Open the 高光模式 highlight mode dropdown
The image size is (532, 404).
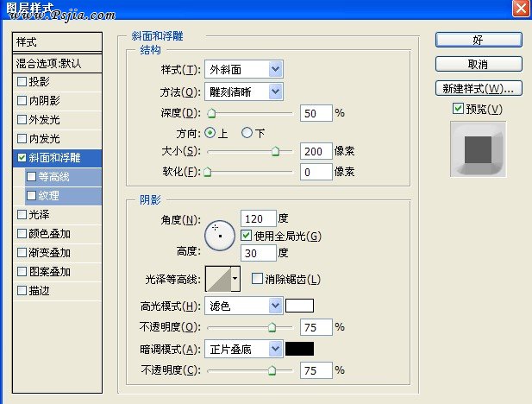(244, 306)
